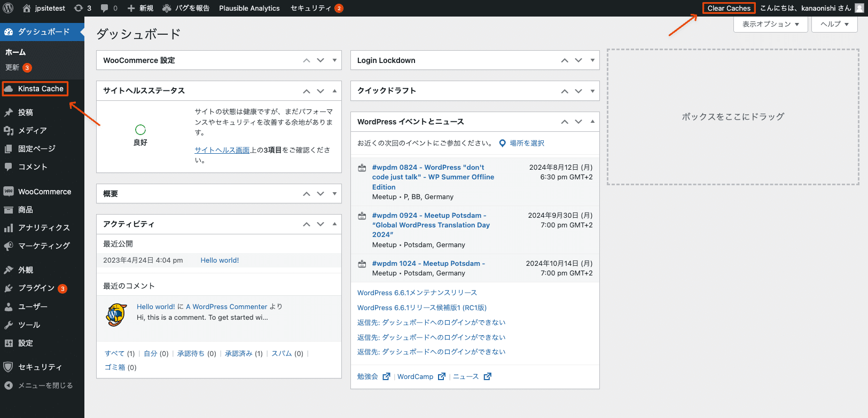Open ツール in the sidebar
Screen dimensions: 868x418
click(42, 325)
